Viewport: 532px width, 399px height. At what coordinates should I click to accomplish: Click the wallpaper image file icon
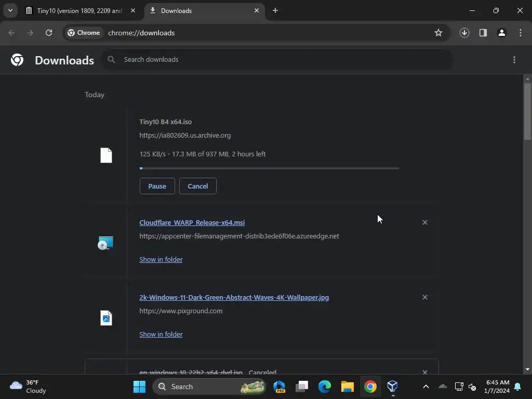coord(106,318)
